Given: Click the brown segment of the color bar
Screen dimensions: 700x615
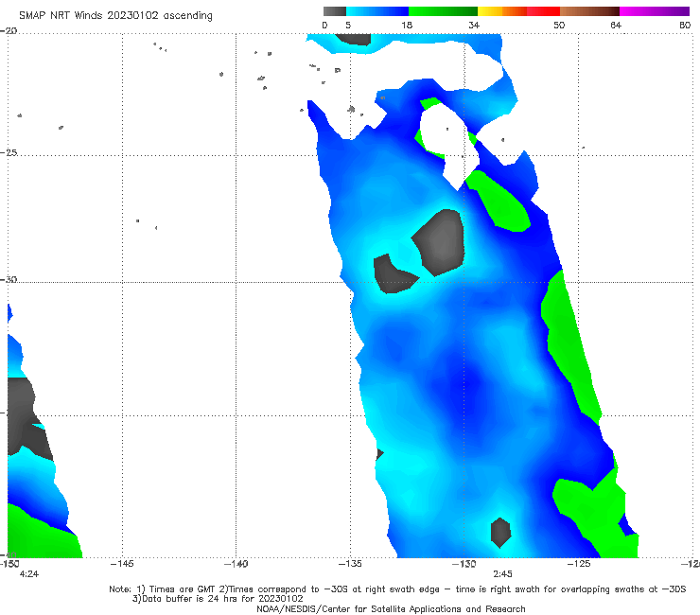Looking at the screenshot, I should point(589,11).
